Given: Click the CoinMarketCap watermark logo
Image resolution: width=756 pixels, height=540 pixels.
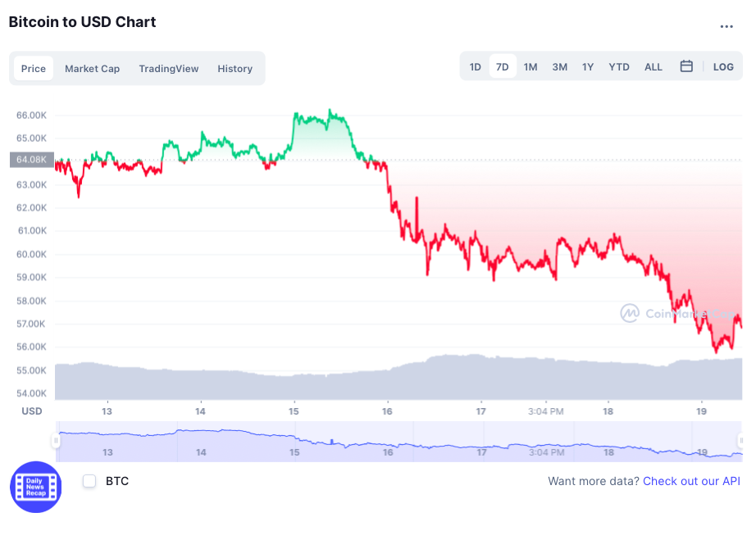Looking at the screenshot, I should click(631, 313).
